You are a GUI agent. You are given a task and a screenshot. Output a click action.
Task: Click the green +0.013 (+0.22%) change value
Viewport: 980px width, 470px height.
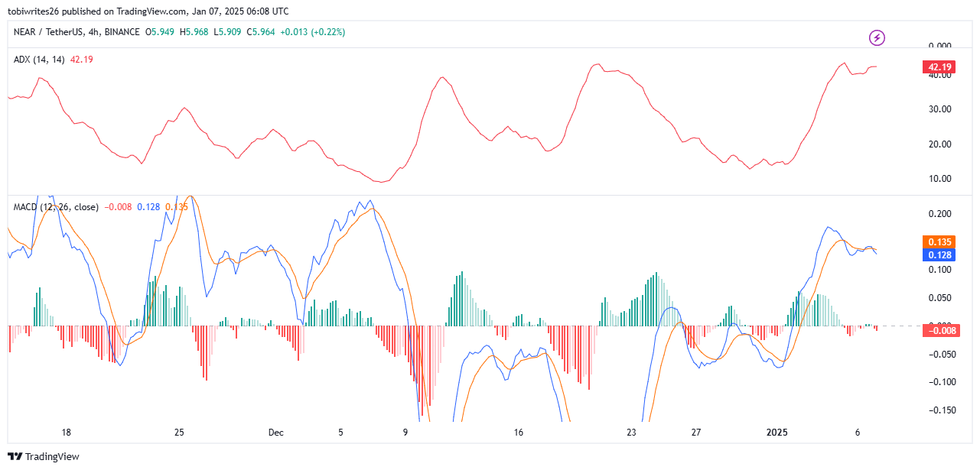pos(314,32)
